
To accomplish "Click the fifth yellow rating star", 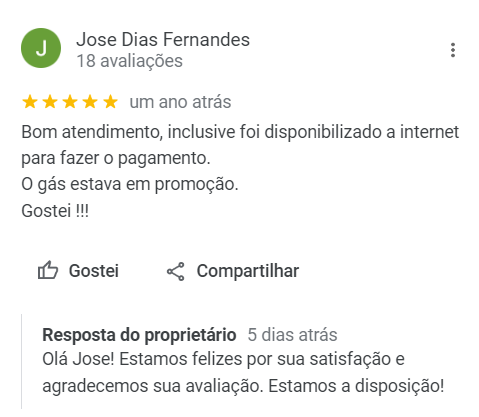I will tap(110, 102).
